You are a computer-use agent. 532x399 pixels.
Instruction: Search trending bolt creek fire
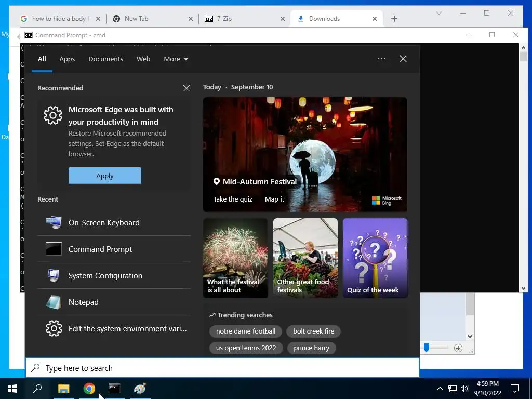coord(313,331)
